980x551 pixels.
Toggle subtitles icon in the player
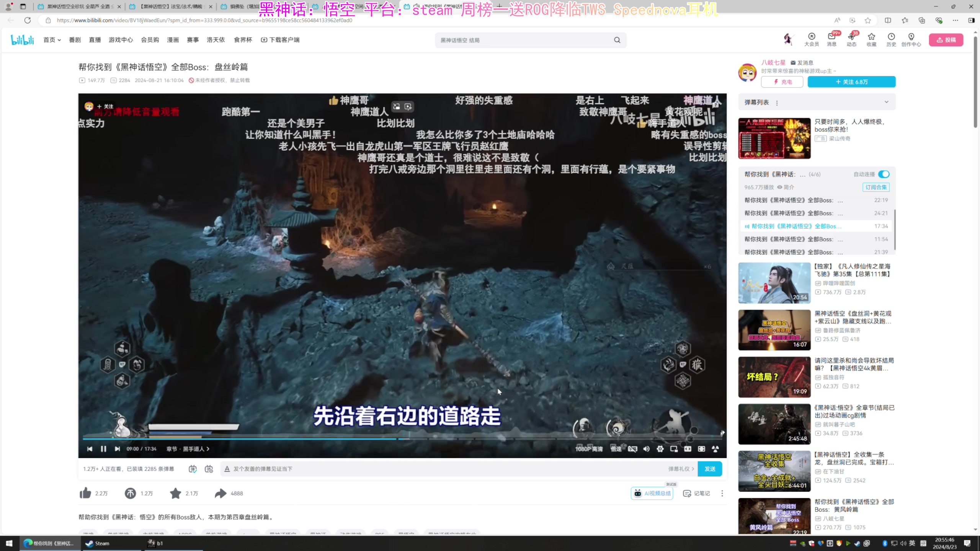(632, 449)
